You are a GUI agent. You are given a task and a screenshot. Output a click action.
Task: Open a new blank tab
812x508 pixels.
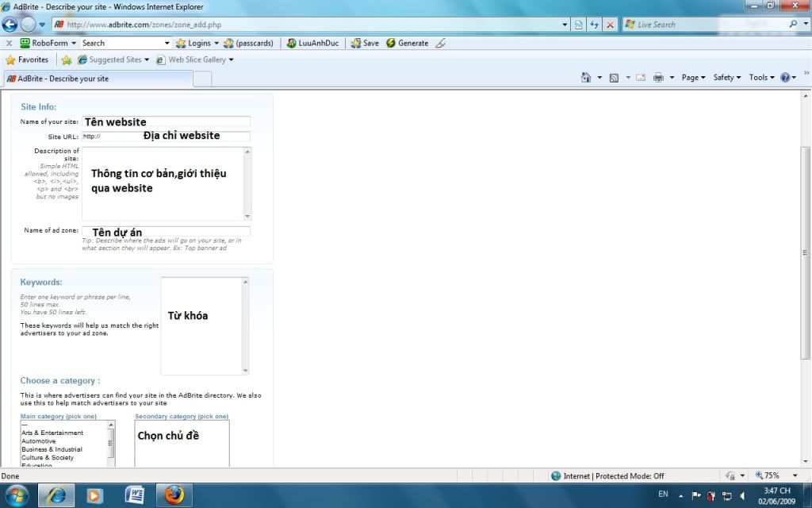(202, 79)
